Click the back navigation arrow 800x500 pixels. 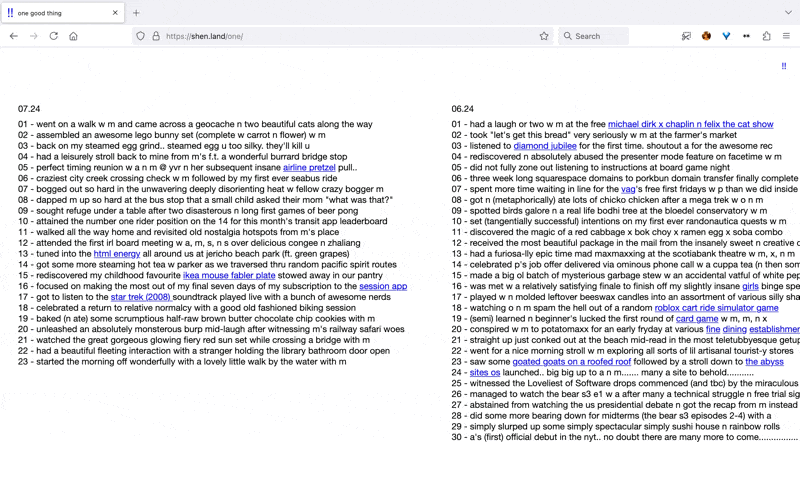(14, 36)
